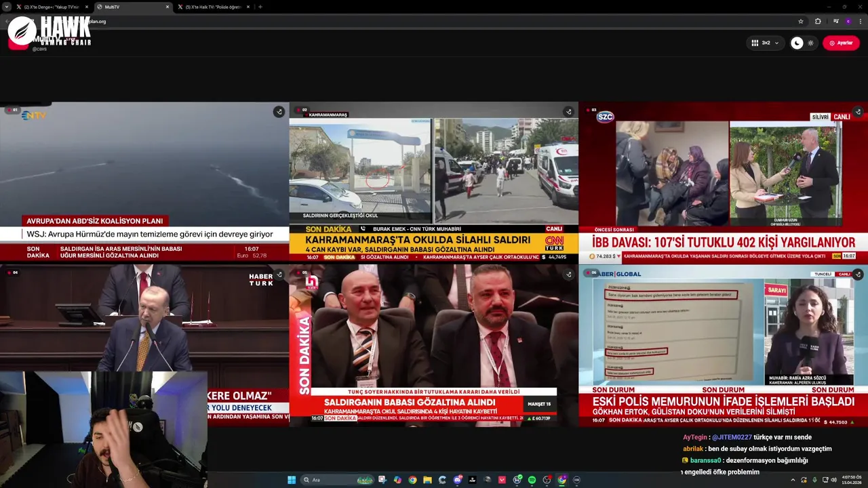Screen dimensions: 868x488
Task: Switch to X'te Halk TV tab
Action: point(214,7)
